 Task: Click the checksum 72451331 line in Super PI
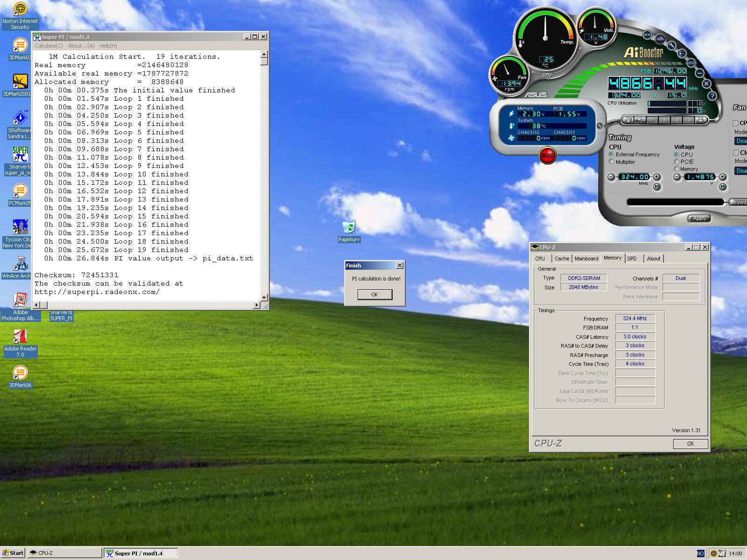tap(77, 275)
